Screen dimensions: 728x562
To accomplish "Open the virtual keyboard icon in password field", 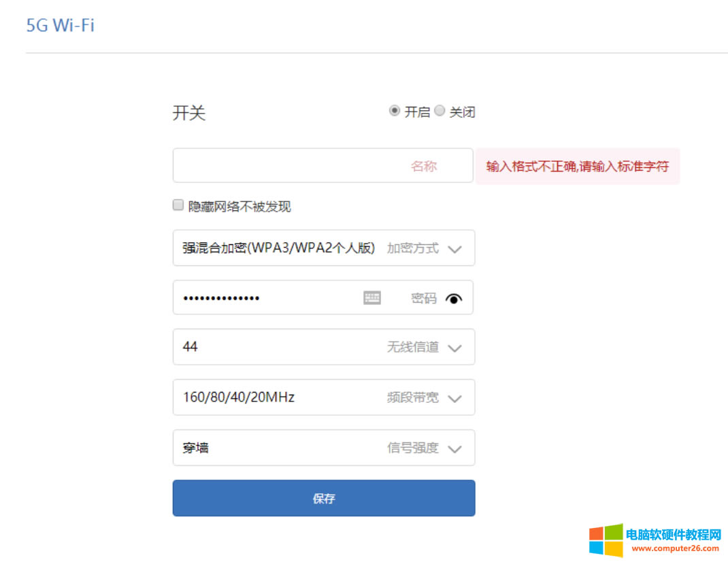I will pos(372,297).
